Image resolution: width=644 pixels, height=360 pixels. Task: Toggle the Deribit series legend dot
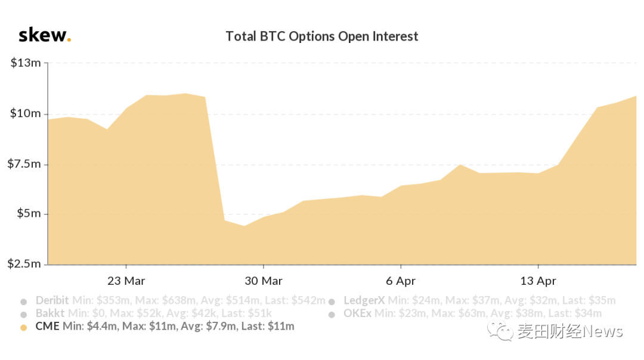click(x=24, y=301)
